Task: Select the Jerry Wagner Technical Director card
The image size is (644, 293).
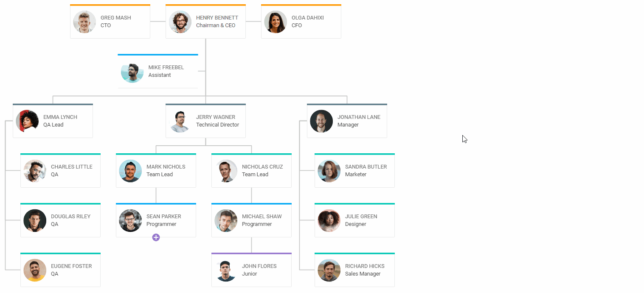Action: point(205,121)
